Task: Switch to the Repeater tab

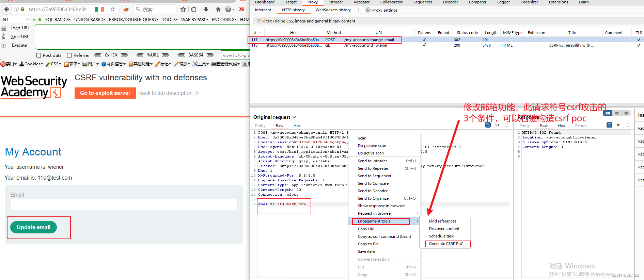Action: tap(361, 2)
